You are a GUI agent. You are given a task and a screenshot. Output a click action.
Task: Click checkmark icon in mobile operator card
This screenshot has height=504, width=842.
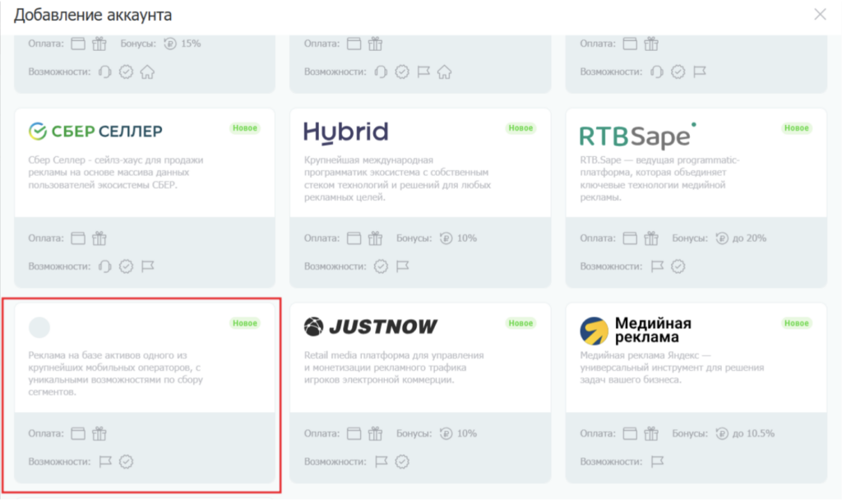click(x=126, y=461)
